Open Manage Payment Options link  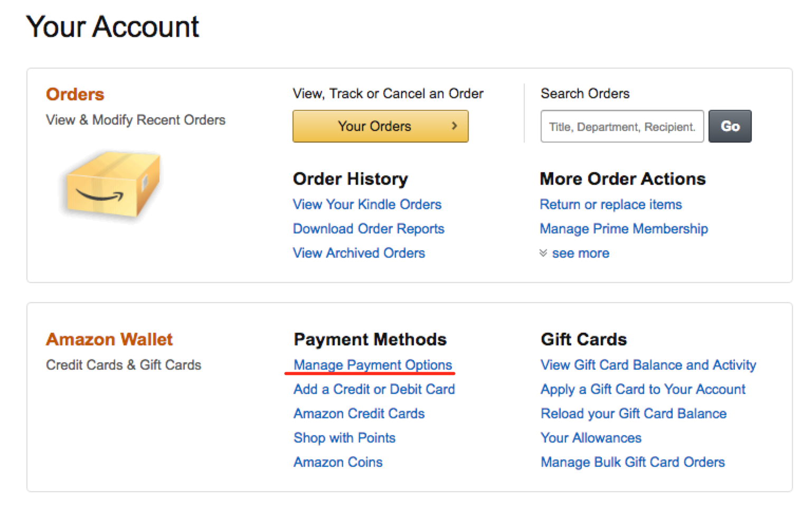[x=373, y=365]
